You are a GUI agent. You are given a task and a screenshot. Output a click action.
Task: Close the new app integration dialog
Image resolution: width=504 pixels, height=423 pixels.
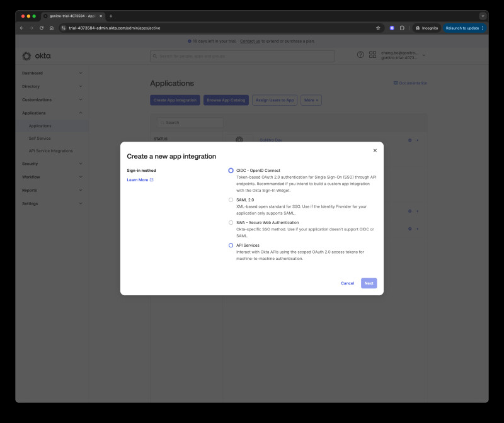(x=375, y=150)
